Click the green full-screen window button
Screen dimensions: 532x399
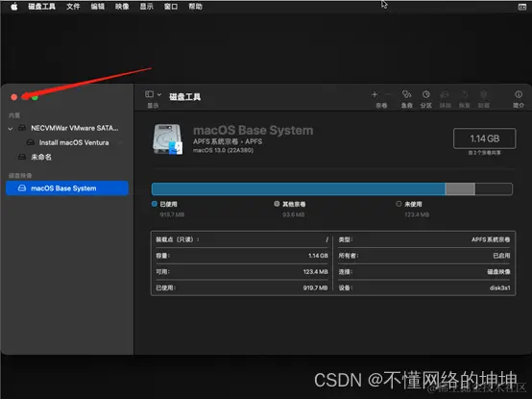click(35, 97)
